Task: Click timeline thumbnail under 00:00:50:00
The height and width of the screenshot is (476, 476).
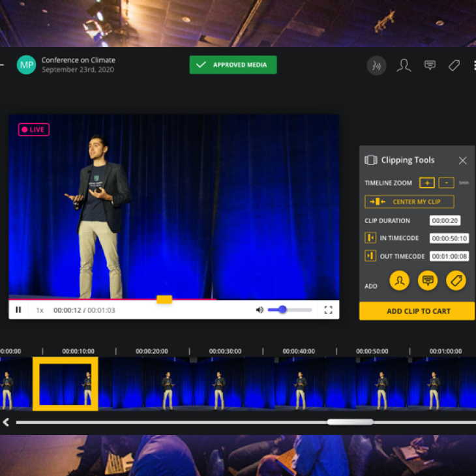Action: coord(381,383)
